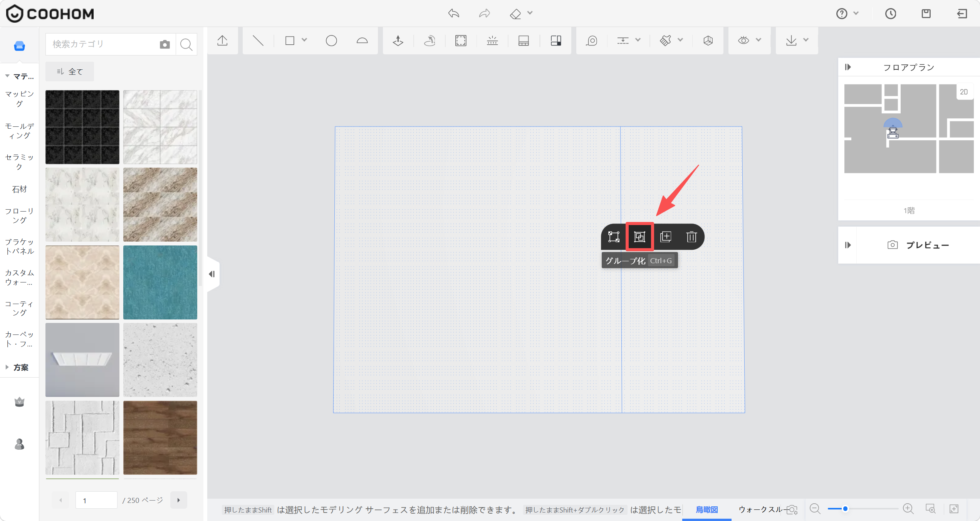Go to the next materials page
This screenshot has height=521, width=980.
coord(179,500)
